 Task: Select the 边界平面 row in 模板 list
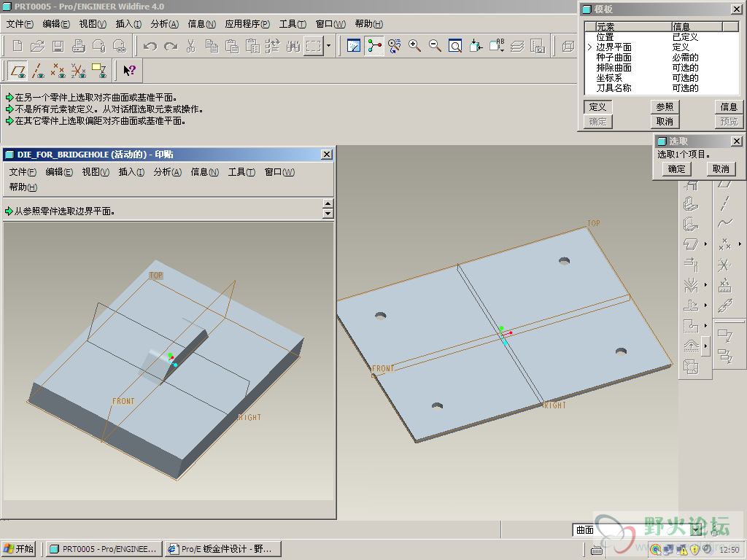click(x=662, y=47)
